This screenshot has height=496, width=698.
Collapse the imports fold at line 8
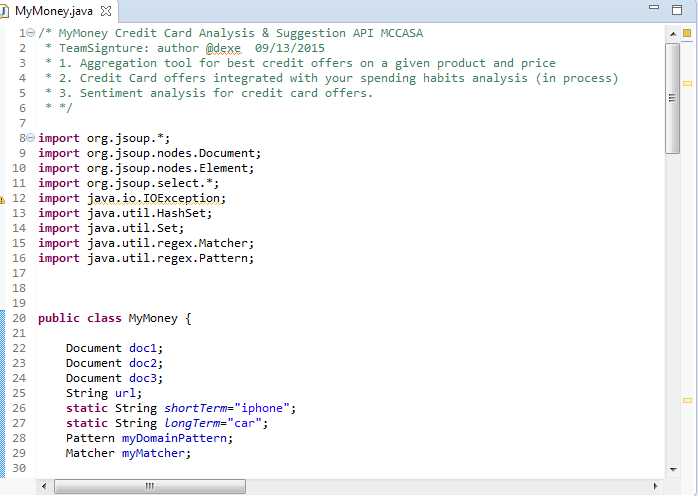click(31, 138)
